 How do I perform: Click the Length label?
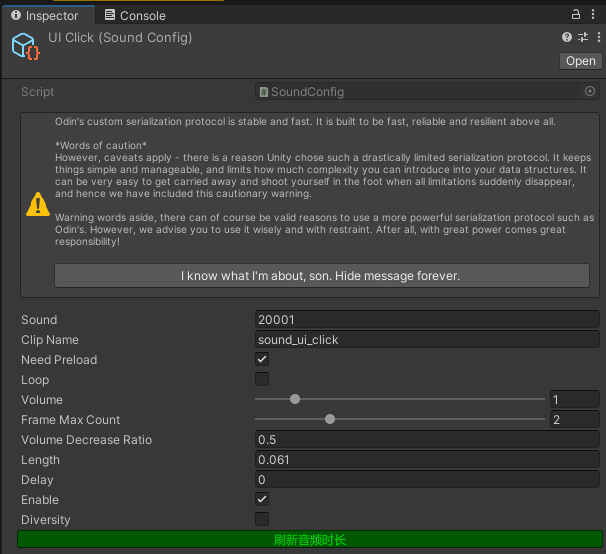[x=40, y=460]
